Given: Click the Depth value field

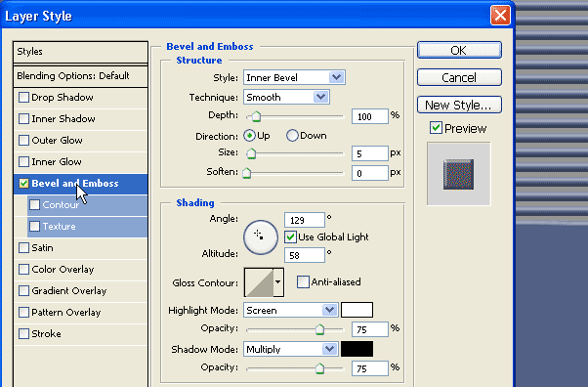Looking at the screenshot, I should 370,116.
